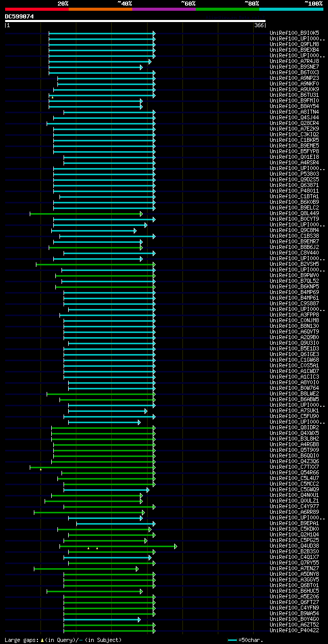This screenshot has height=644, width=328.
Task: Click the label UniRef100_B0CYT9
Action: pos(294,219)
